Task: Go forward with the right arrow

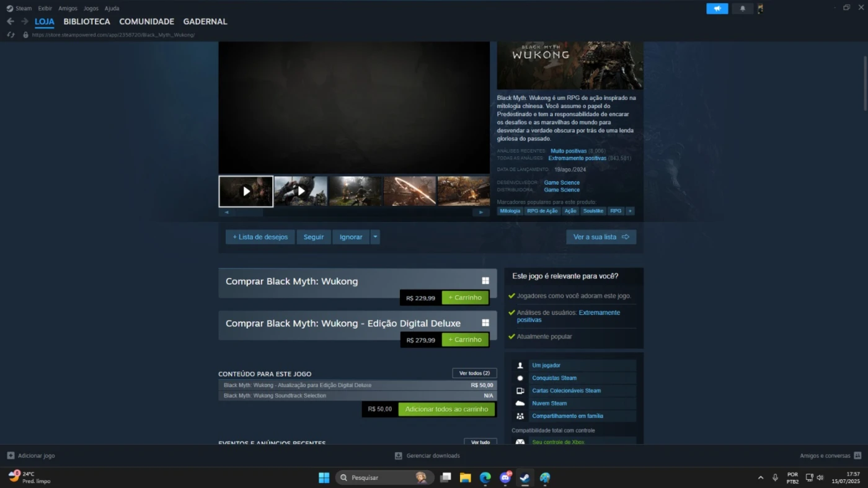Action: pyautogui.click(x=25, y=22)
